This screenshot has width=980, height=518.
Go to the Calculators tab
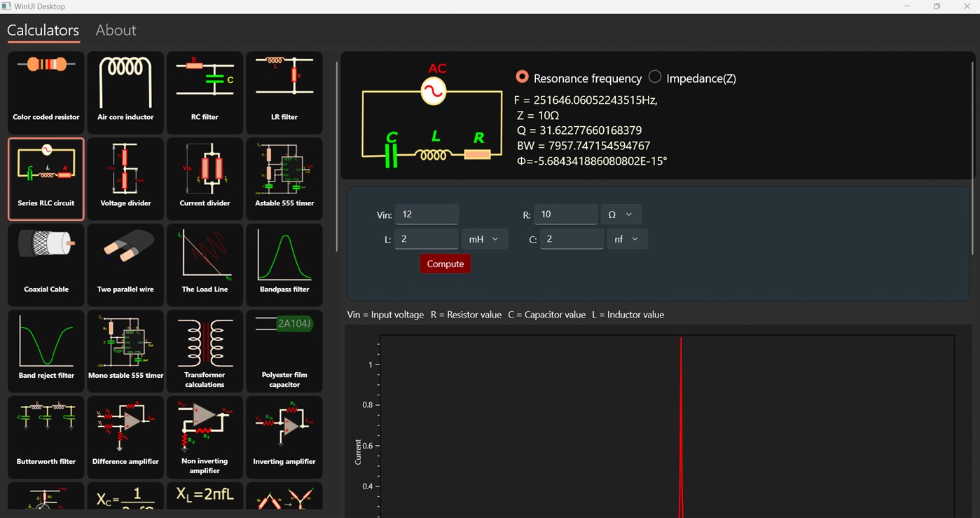pyautogui.click(x=43, y=30)
